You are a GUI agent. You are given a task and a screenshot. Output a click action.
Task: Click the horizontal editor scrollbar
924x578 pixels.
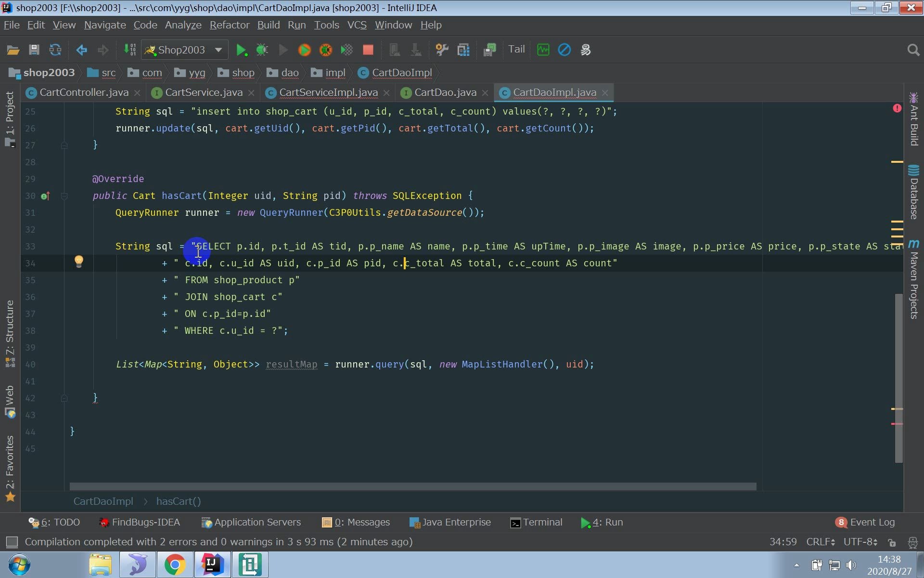(x=412, y=486)
